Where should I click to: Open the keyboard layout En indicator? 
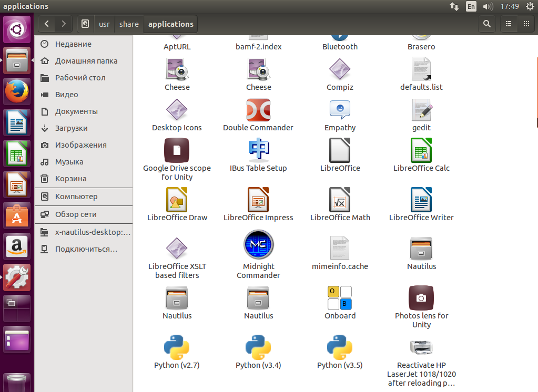pyautogui.click(x=471, y=7)
